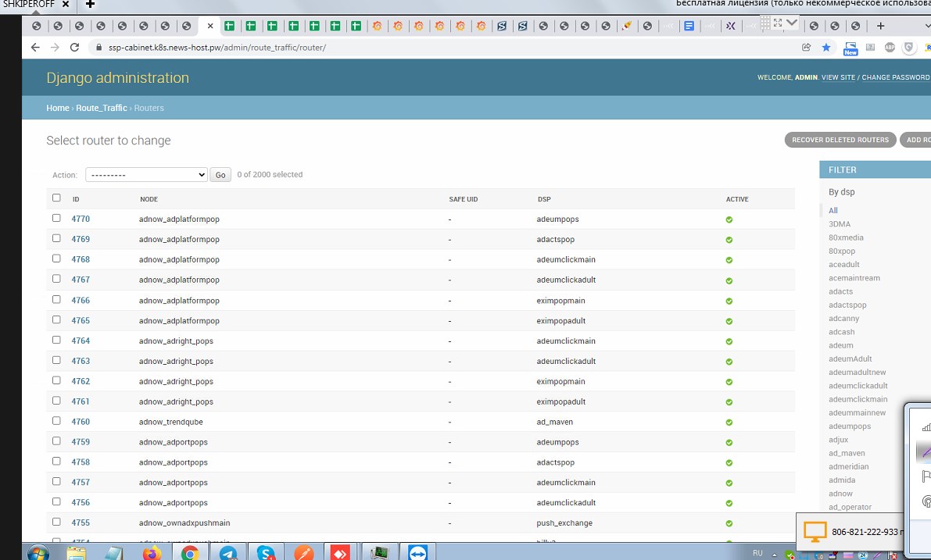The image size is (931, 560).
Task: Sort the table by the NODE column header
Action: point(149,199)
